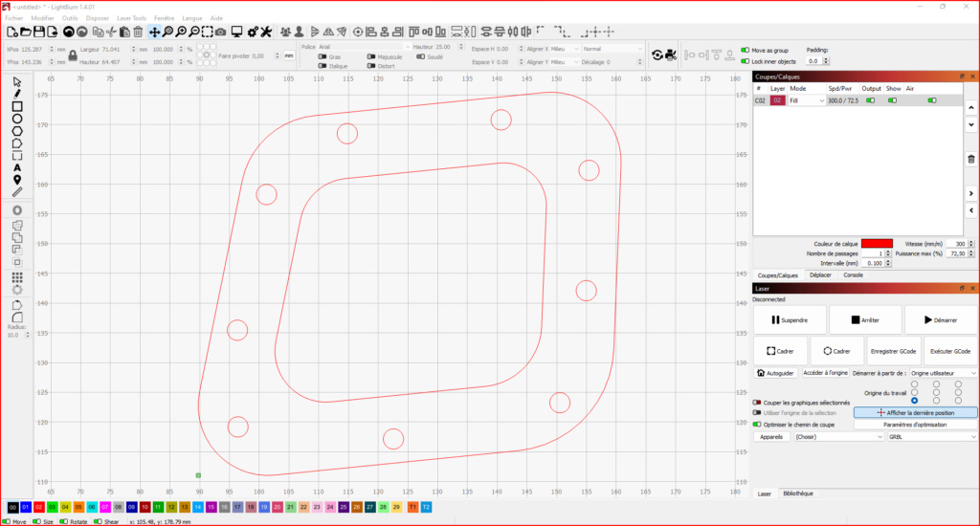Open Aligner Y dropdown
The height and width of the screenshot is (526, 980).
point(564,62)
